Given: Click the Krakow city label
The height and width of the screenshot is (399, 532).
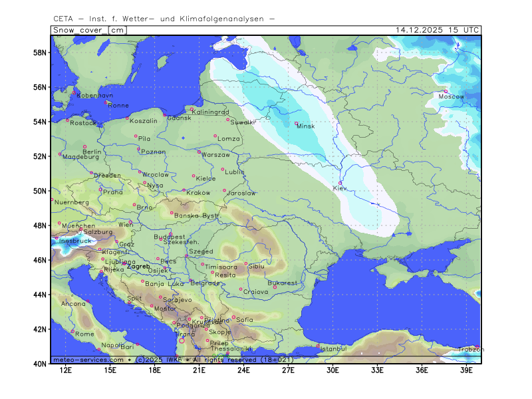Looking at the screenshot, I should point(198,193).
